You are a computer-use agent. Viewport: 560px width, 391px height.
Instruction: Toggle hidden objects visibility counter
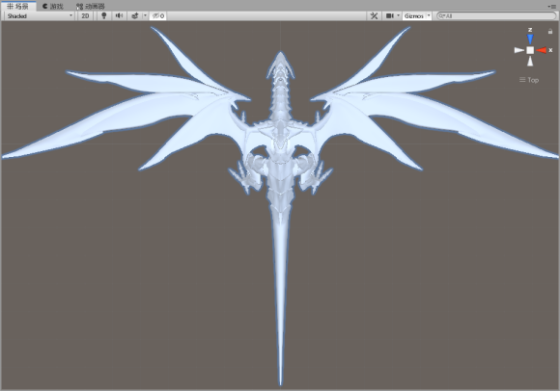click(158, 16)
